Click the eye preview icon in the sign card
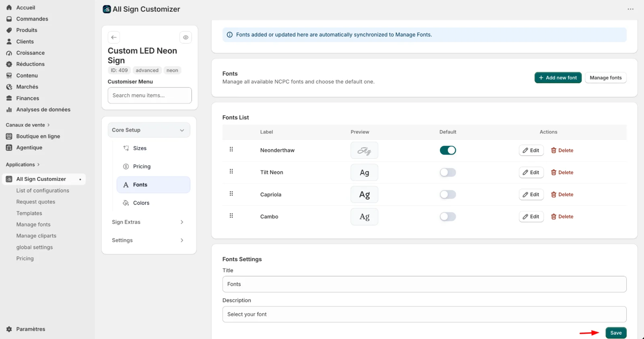 (x=186, y=37)
